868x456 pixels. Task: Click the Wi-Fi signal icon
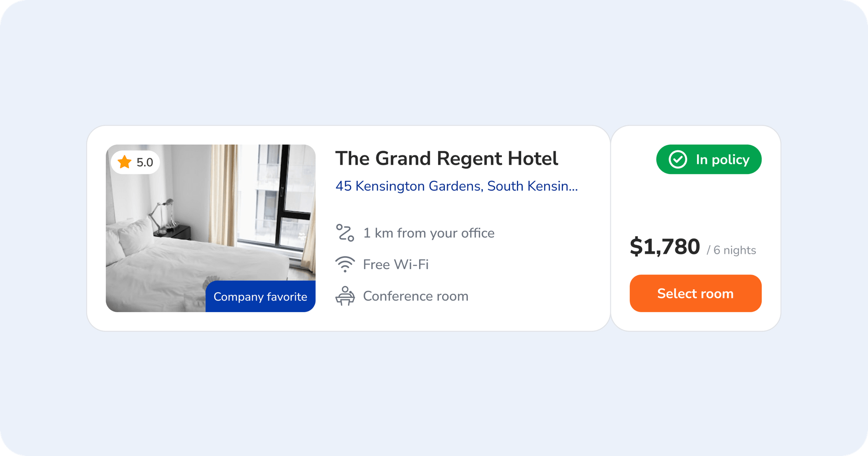(x=345, y=264)
